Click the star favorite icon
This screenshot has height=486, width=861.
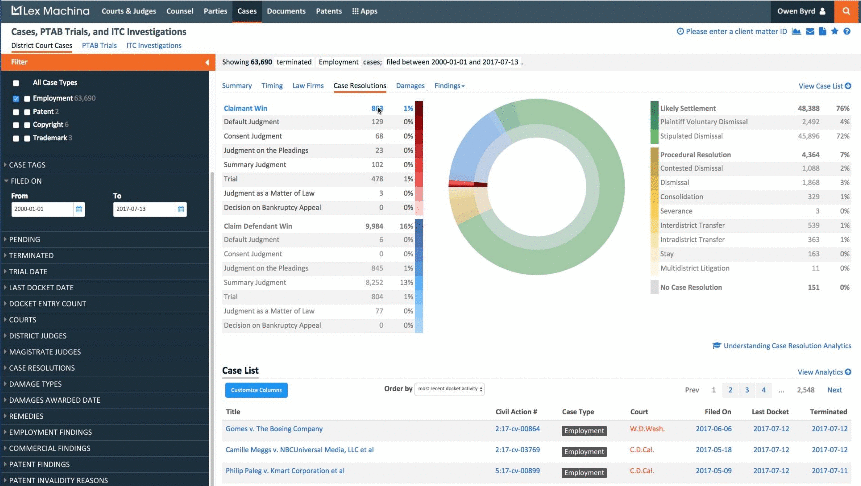click(834, 32)
